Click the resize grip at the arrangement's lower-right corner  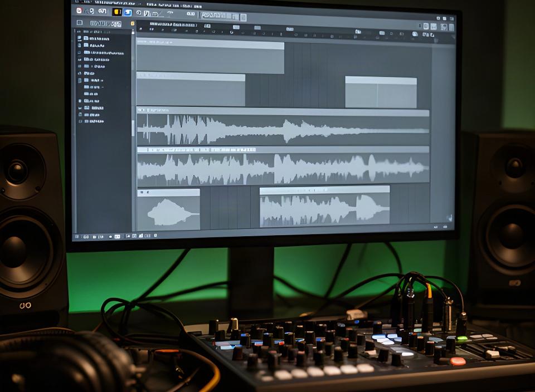450,218
